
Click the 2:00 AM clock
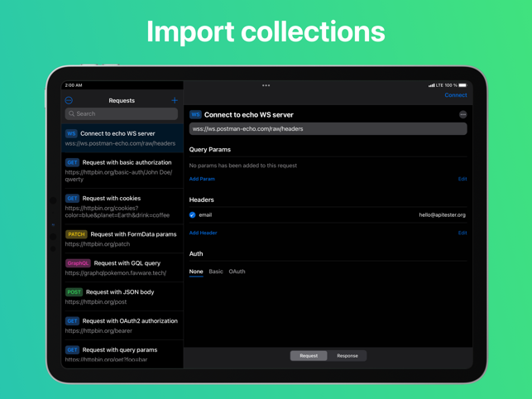click(74, 85)
